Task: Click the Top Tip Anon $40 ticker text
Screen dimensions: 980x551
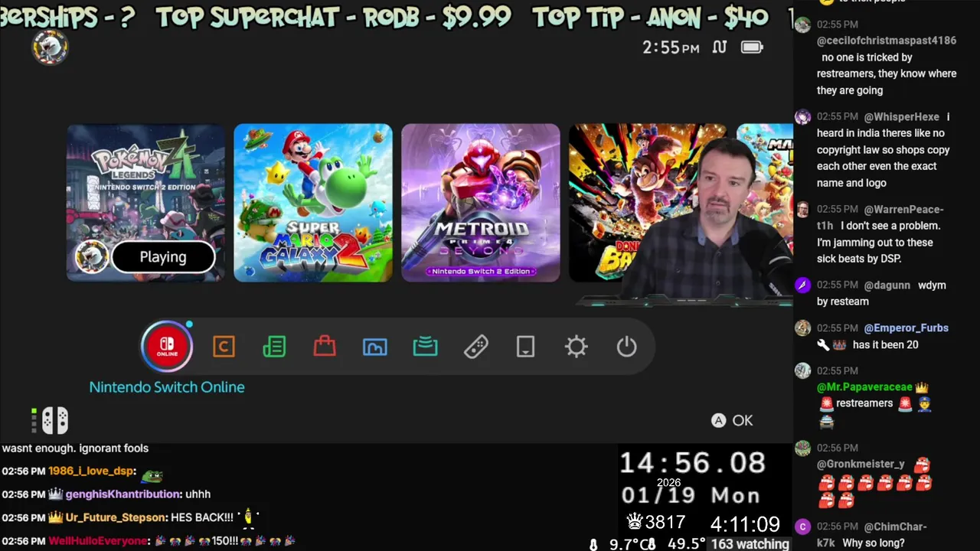Action: (650, 17)
